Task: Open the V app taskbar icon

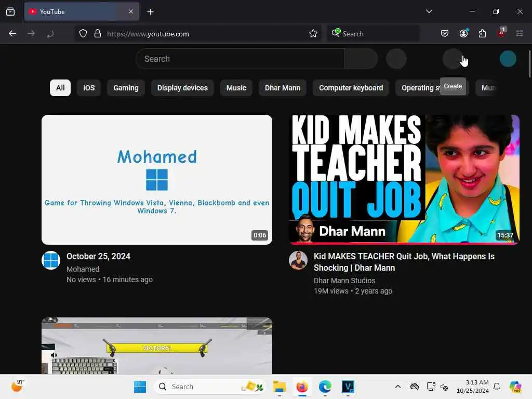Action: [x=348, y=387]
